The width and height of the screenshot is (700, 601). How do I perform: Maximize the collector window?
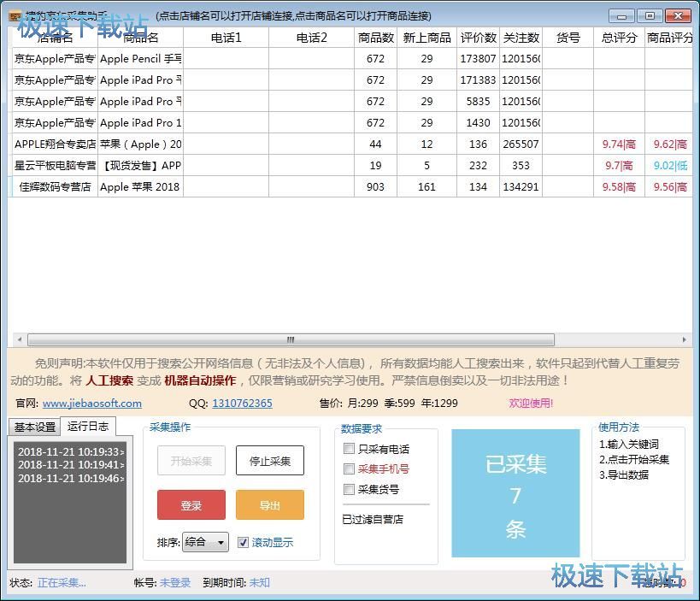pos(650,16)
